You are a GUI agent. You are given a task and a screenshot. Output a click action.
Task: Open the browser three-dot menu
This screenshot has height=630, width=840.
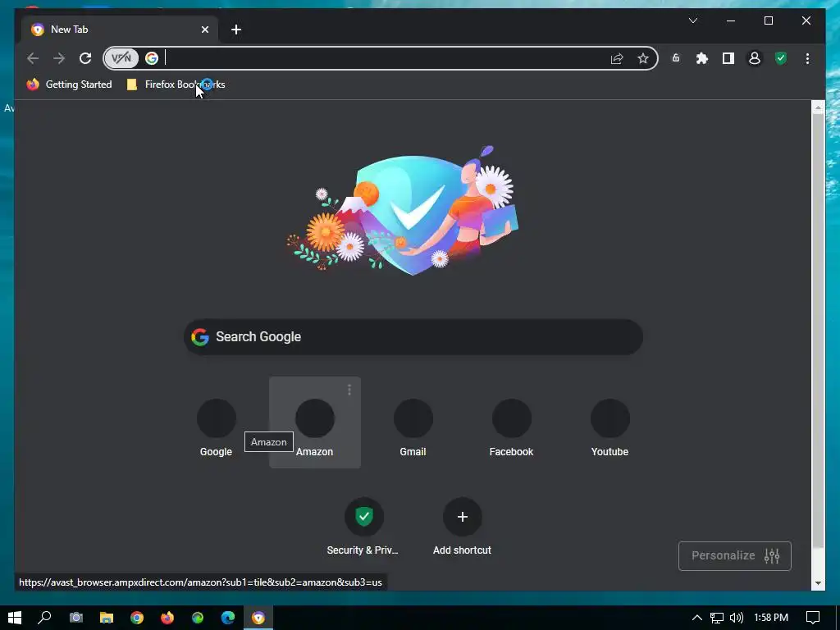[807, 58]
